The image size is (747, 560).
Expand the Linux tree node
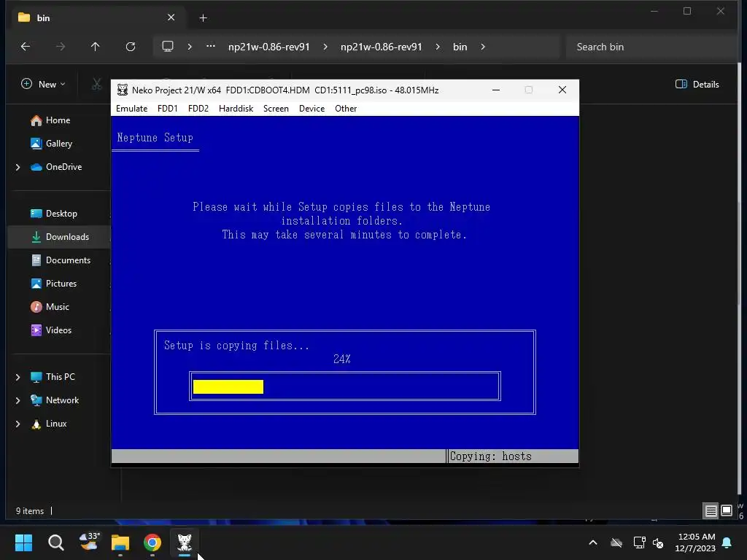click(18, 424)
